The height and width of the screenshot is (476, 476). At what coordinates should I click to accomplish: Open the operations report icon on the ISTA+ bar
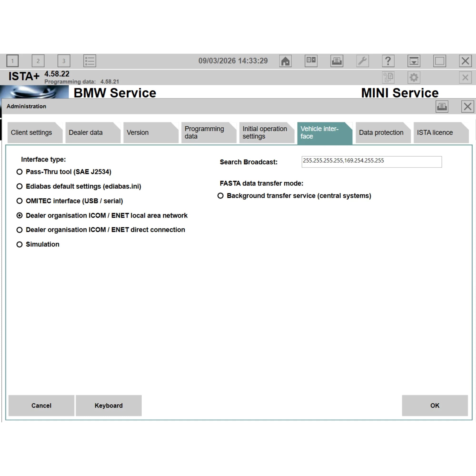(x=389, y=77)
